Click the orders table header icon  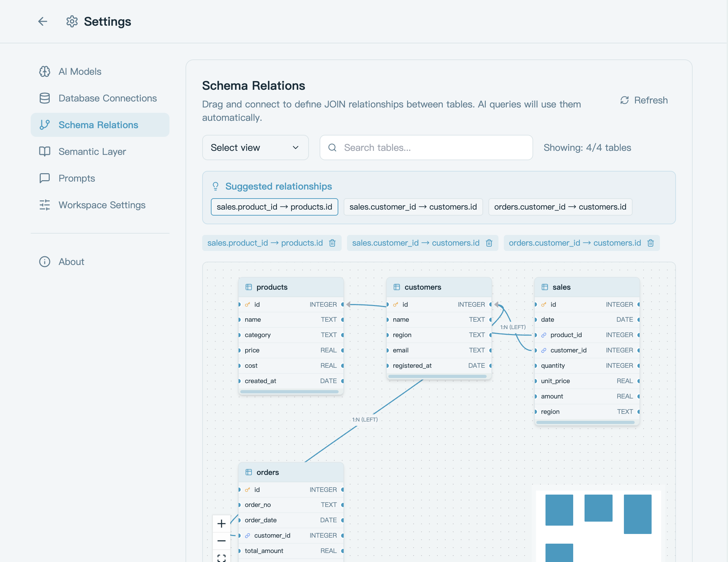(249, 472)
